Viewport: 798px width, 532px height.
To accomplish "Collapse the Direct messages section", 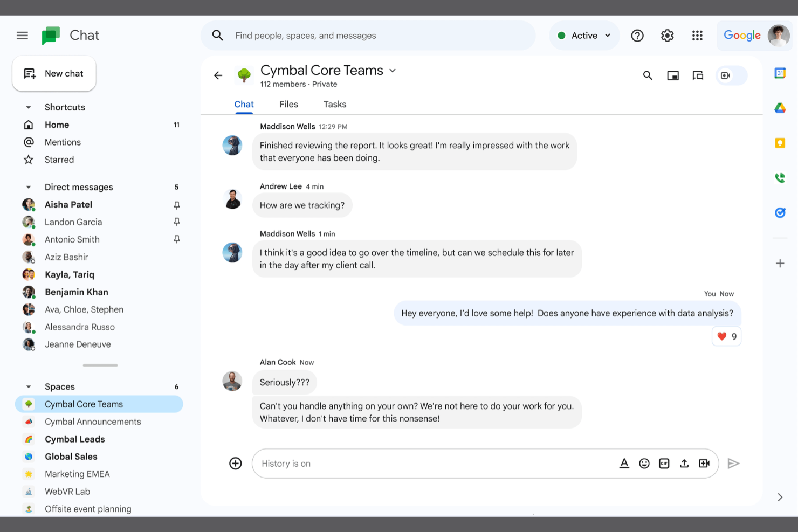I will point(28,186).
